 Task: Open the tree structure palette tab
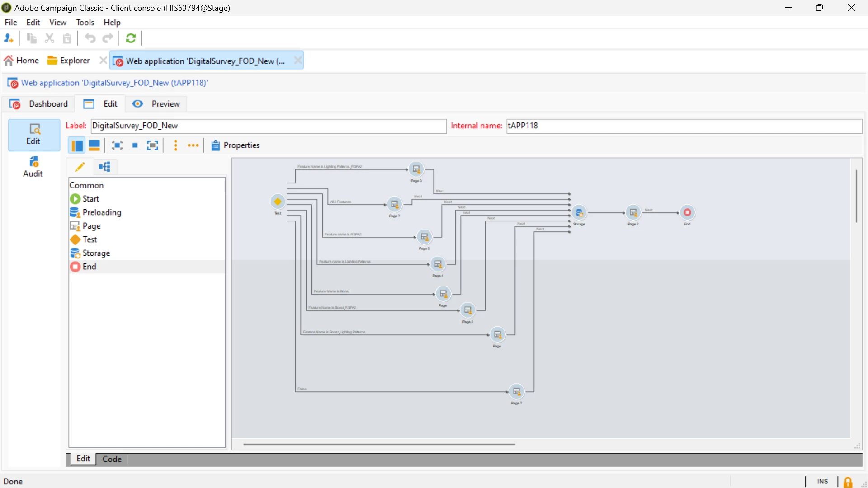104,167
